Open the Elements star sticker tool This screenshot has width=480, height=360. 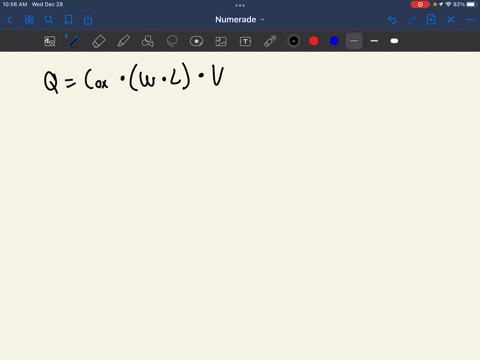[196, 41]
